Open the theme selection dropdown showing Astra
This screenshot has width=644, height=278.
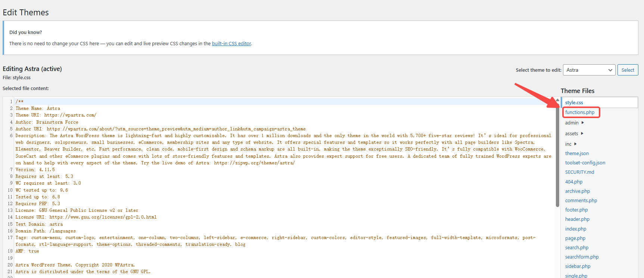(589, 70)
